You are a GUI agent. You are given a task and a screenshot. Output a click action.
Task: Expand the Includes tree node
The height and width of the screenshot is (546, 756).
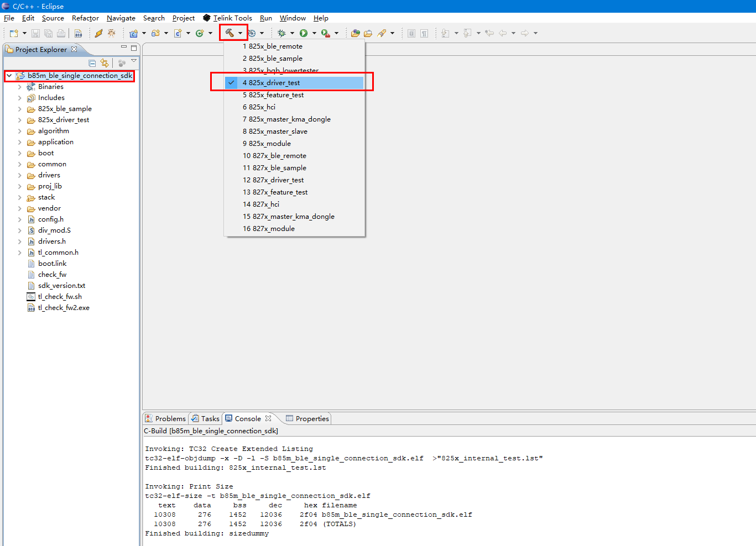click(20, 98)
